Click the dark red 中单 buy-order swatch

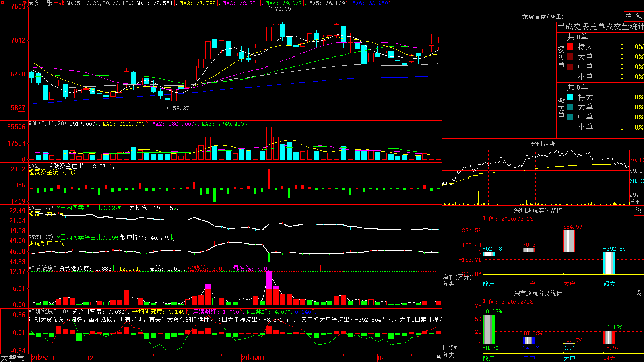(x=570, y=67)
